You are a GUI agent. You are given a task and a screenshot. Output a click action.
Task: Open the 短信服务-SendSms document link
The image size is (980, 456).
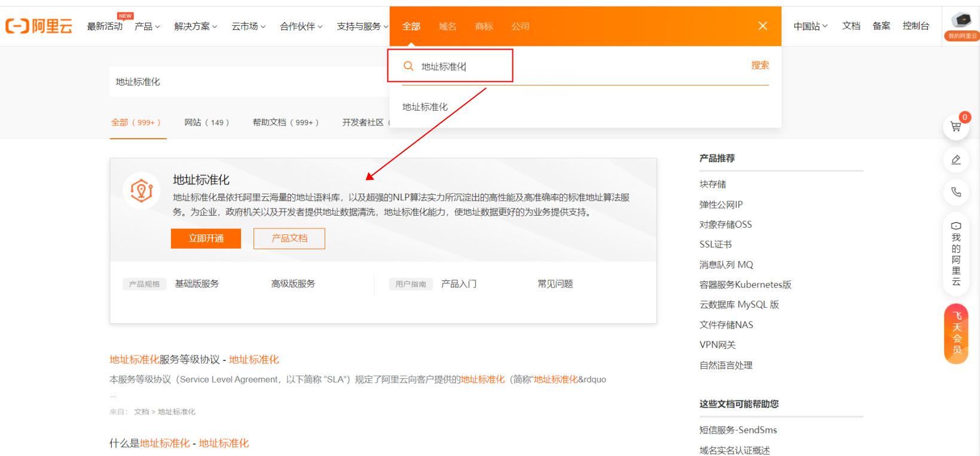point(738,430)
